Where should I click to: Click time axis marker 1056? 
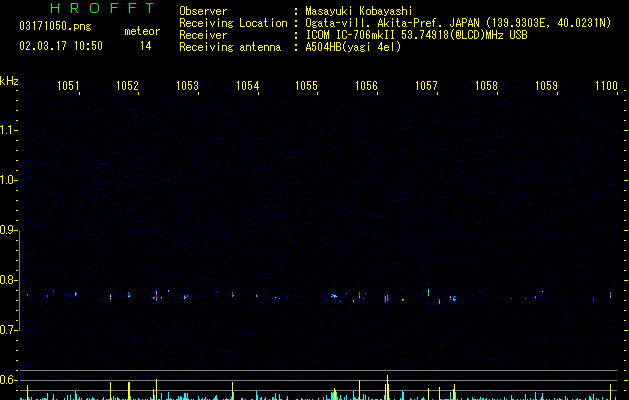click(366, 86)
